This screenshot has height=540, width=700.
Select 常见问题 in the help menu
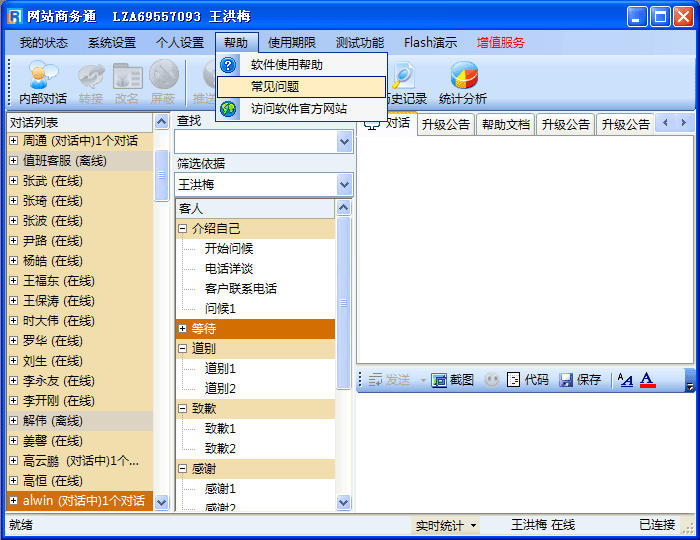coord(275,87)
